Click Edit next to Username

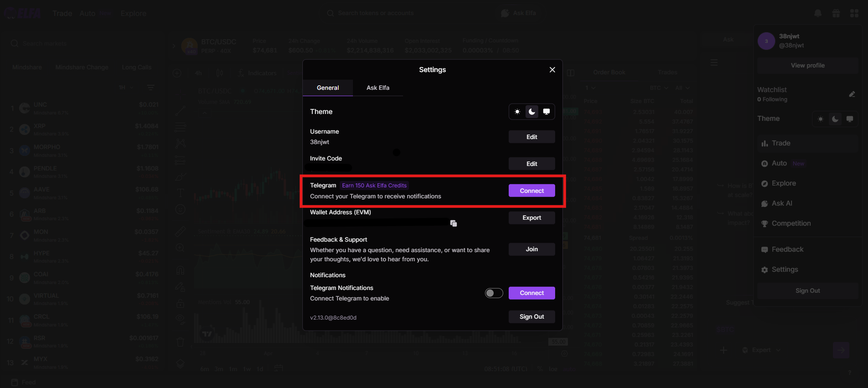coord(532,137)
